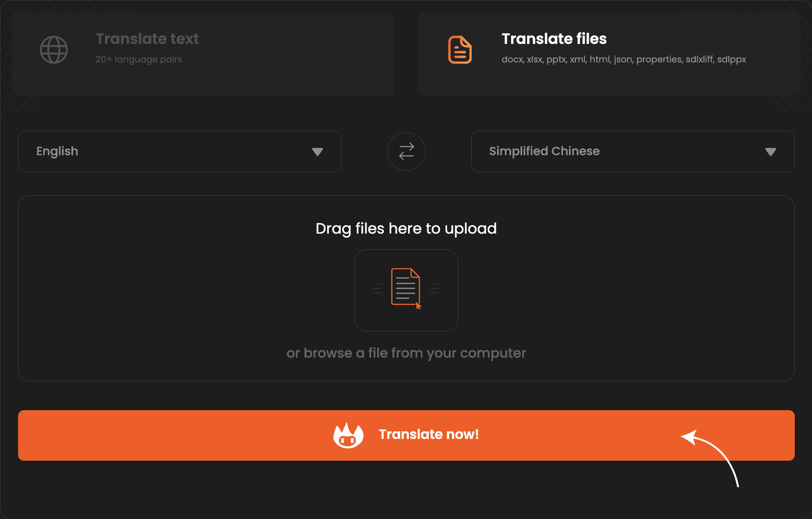Image resolution: width=812 pixels, height=519 pixels.
Task: Expand the English language arrow
Action: [x=317, y=152]
